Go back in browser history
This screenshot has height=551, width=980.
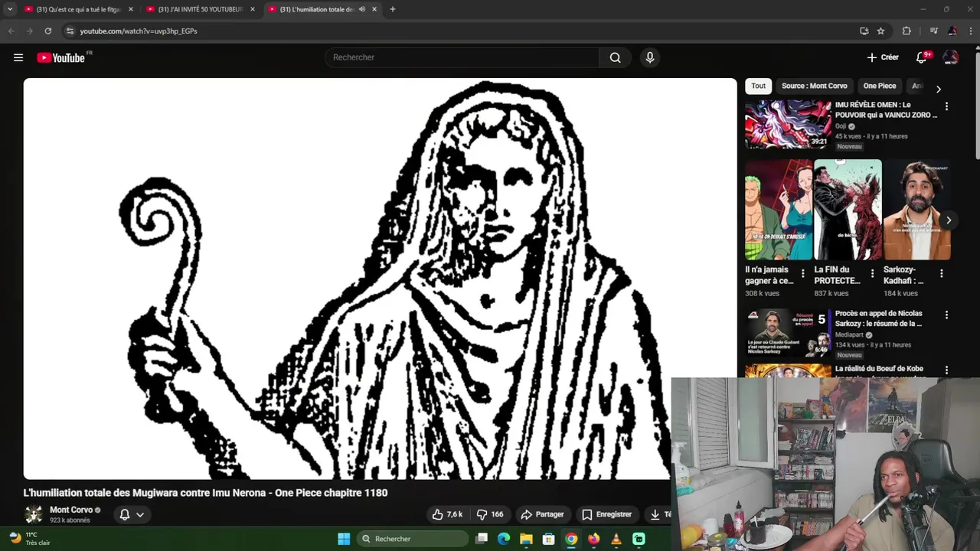pyautogui.click(x=11, y=31)
